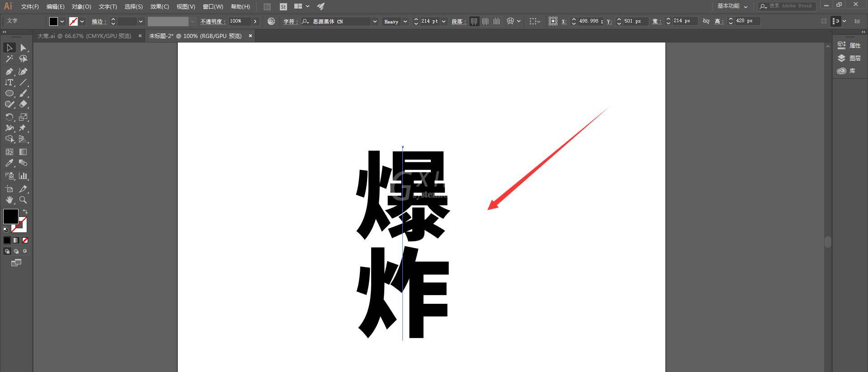
Task: Select the Vertical Type tool
Action: click(9, 82)
